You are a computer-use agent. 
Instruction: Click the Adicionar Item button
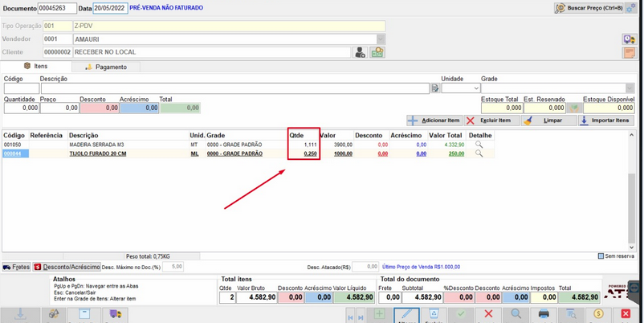434,121
